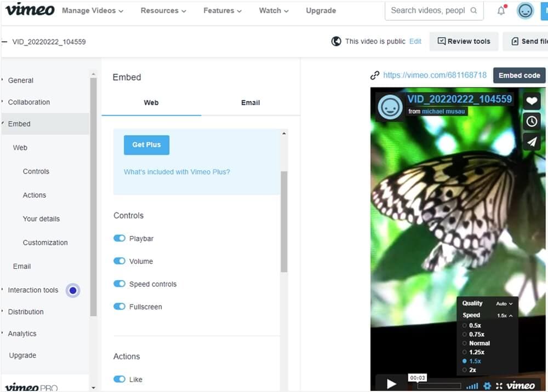Toggle the Volume switch
This screenshot has height=392, width=548.
119,261
